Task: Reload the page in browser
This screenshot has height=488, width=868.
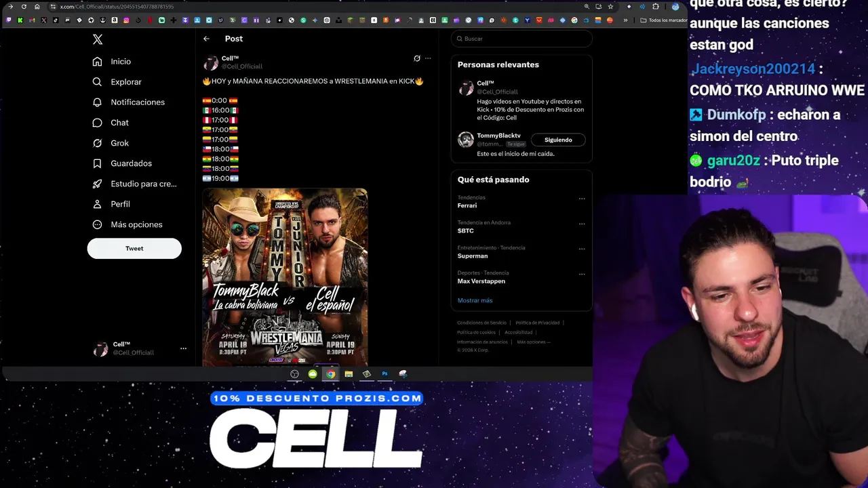Action: [24, 7]
